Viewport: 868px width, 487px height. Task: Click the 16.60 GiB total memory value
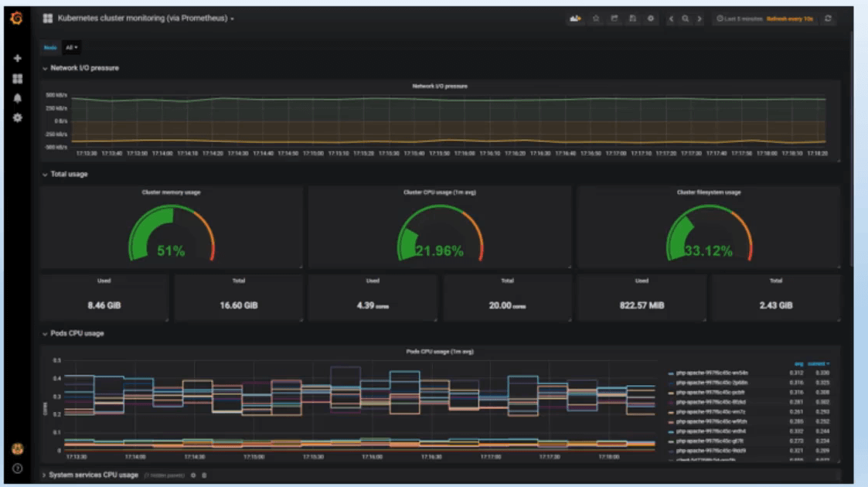[239, 305]
